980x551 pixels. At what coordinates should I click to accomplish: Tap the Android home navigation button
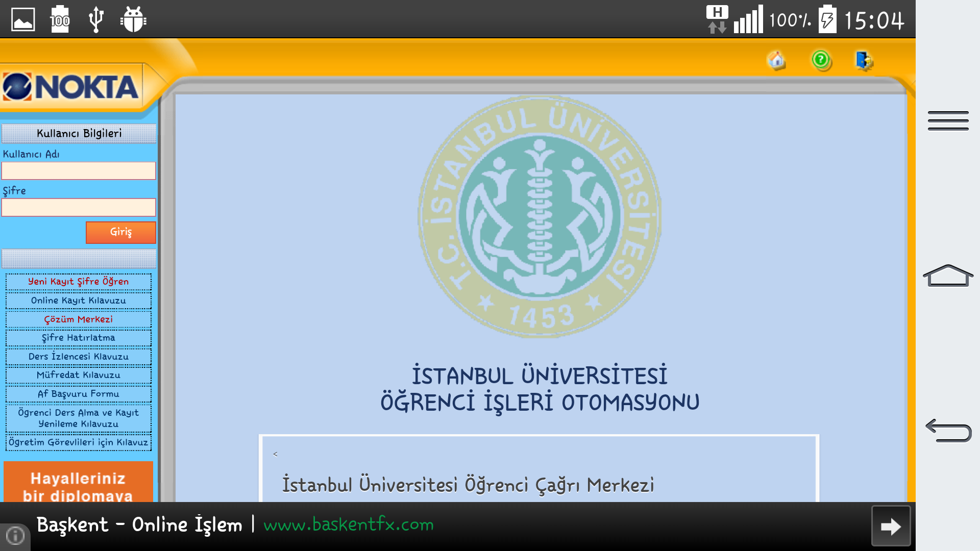click(948, 276)
